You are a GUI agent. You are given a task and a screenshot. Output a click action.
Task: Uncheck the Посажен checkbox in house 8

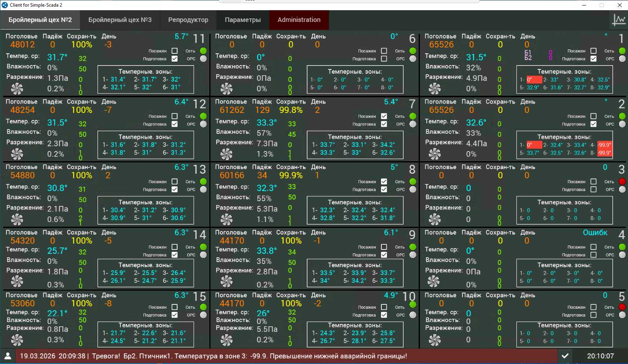click(x=384, y=182)
